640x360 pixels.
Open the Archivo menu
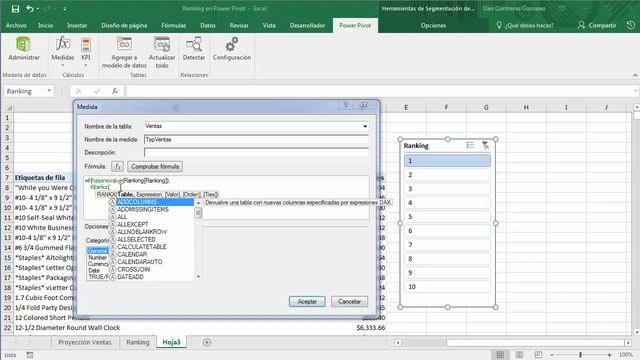pyautogui.click(x=16, y=25)
